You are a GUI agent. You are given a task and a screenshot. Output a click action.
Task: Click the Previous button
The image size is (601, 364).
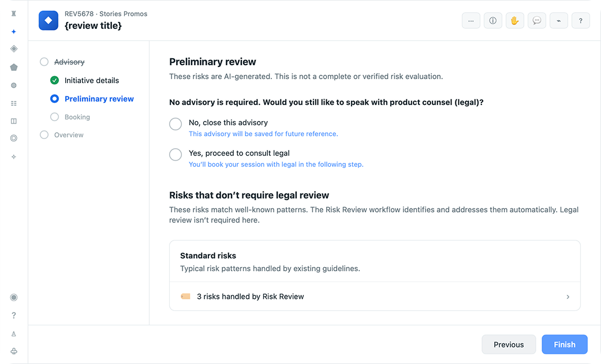[509, 344]
